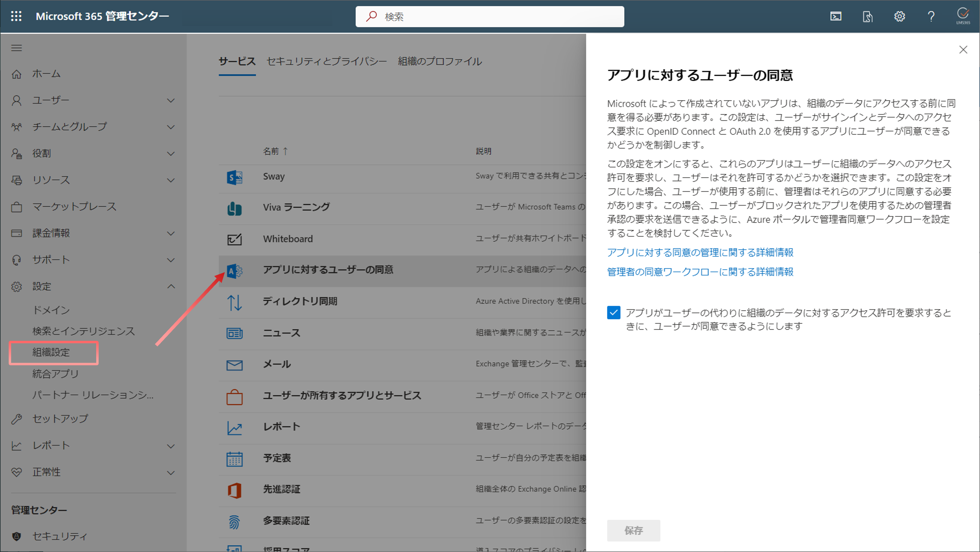Click the 予定表 calendar icon

(x=234, y=459)
